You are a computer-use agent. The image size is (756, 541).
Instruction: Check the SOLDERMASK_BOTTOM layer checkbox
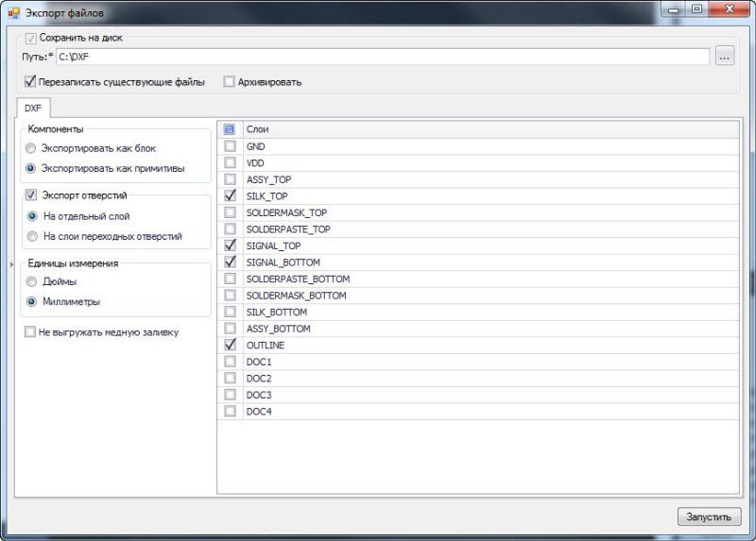[x=230, y=296]
